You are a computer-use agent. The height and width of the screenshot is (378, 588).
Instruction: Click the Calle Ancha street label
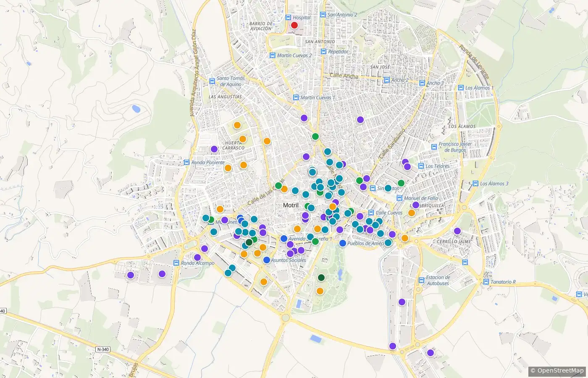point(344,76)
